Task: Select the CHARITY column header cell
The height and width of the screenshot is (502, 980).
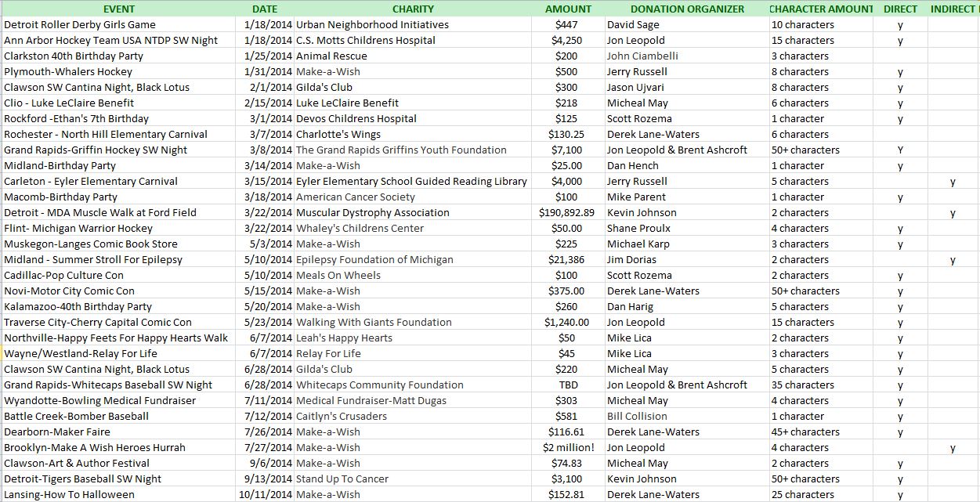Action: [x=413, y=9]
